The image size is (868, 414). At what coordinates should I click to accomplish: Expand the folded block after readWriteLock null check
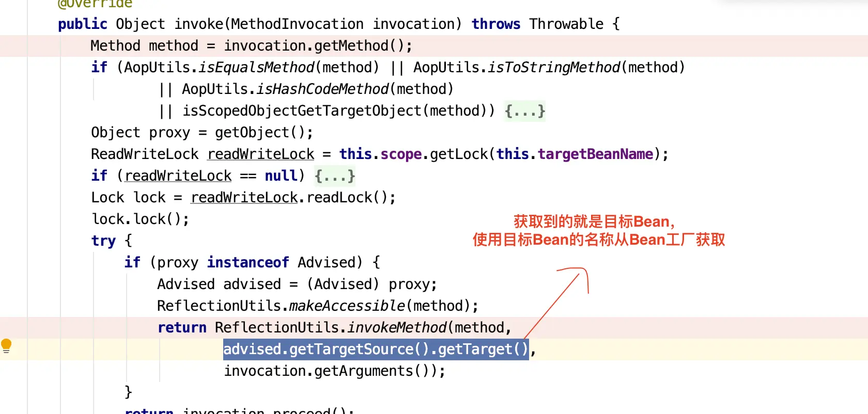coord(335,176)
